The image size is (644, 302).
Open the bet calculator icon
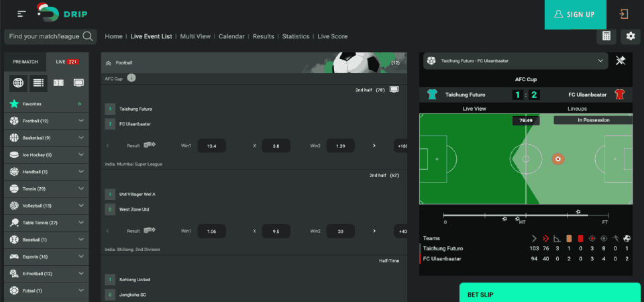tap(606, 36)
